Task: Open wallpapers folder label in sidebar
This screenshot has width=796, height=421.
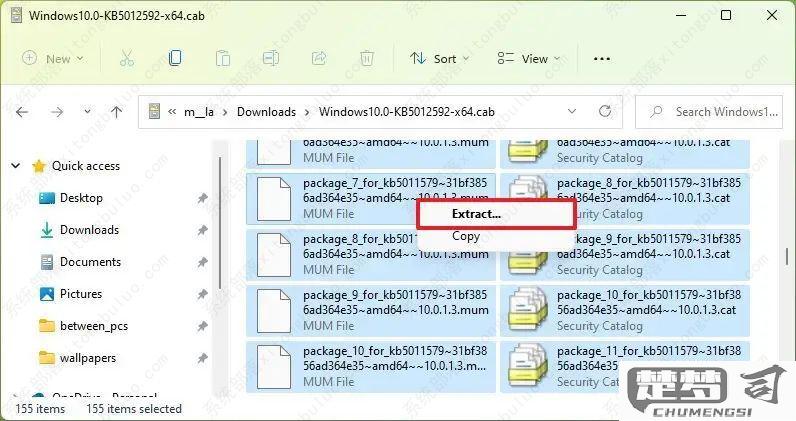Action: click(88, 358)
